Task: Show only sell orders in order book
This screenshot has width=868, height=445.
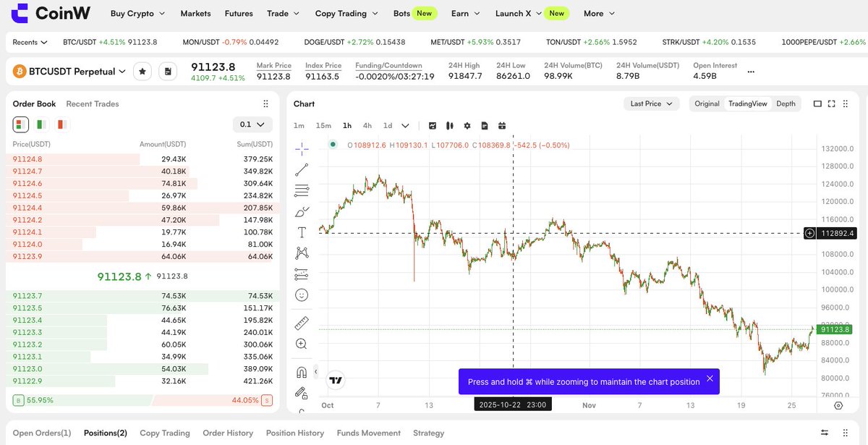Action: (61, 124)
